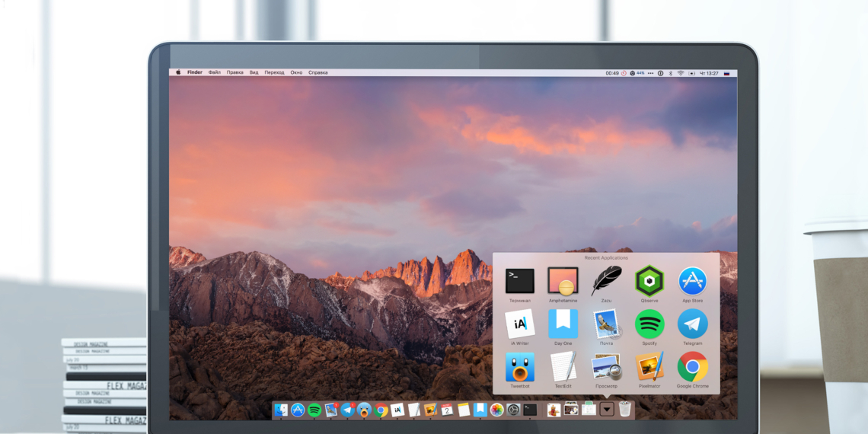This screenshot has height=434, width=868.
Task: Open TextEdit in Recent Applications grid
Action: [x=563, y=367]
